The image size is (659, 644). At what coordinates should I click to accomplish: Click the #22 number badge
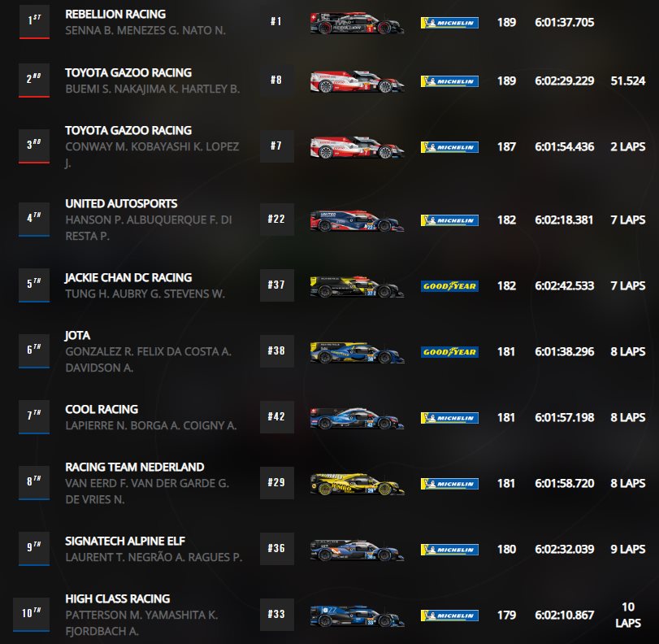tap(276, 220)
